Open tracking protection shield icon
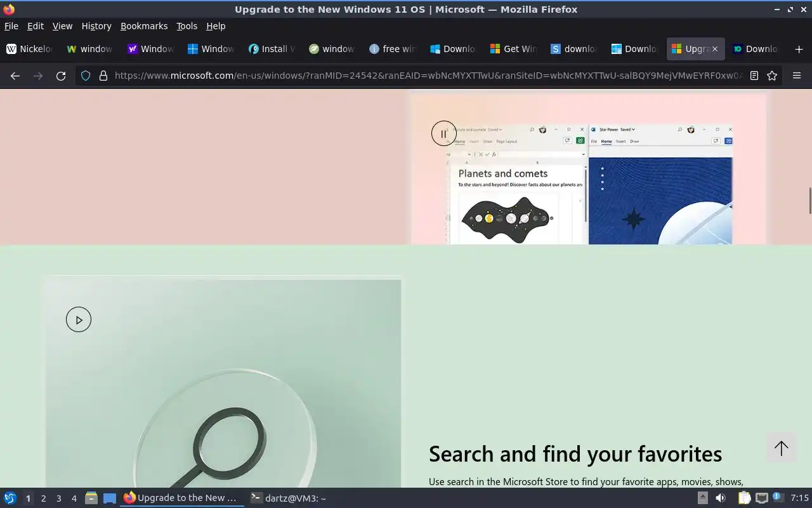The width and height of the screenshot is (812, 508). [86, 76]
